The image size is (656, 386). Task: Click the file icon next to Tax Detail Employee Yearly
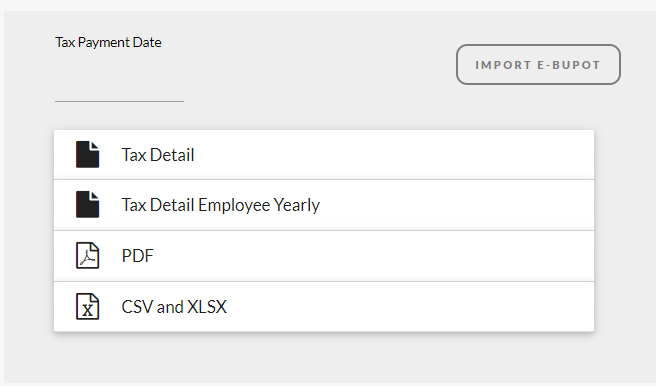click(x=87, y=205)
